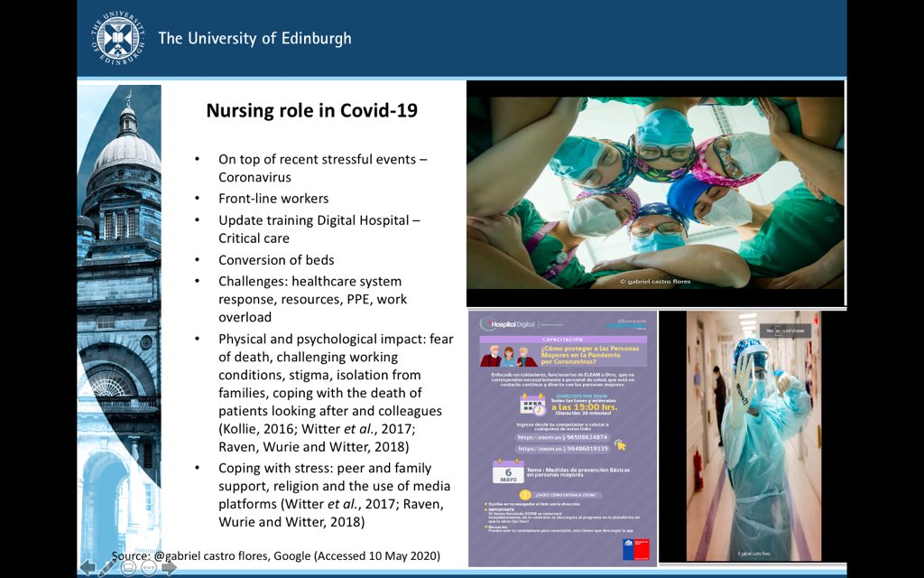Open more slideshow options (three dots)
924x578 pixels.
(149, 567)
